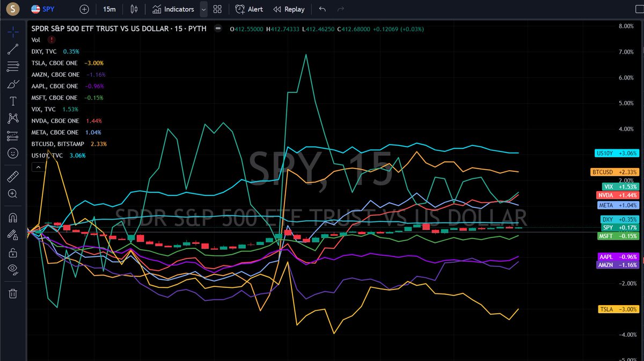
Task: Select the crosshair cursor tool
Action: [13, 31]
